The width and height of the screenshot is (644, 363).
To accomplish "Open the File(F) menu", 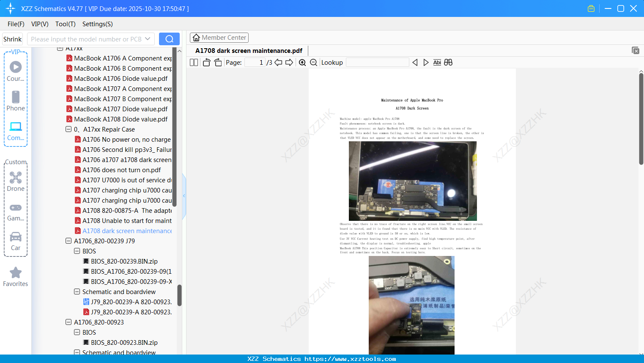I will [x=16, y=24].
